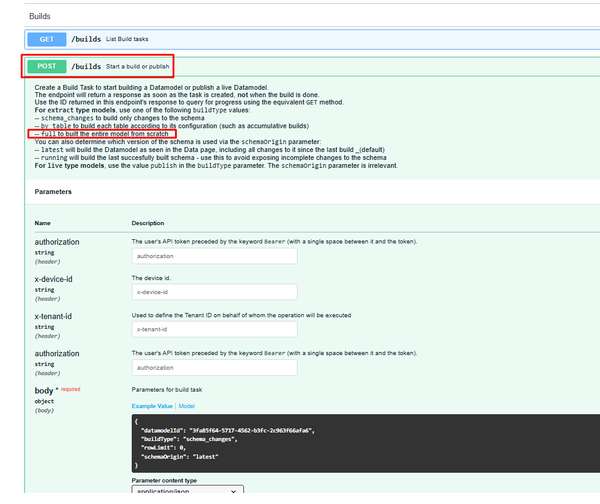600x504 pixels.
Task: Click the 'Start a build or publish' summary
Action: (x=137, y=68)
